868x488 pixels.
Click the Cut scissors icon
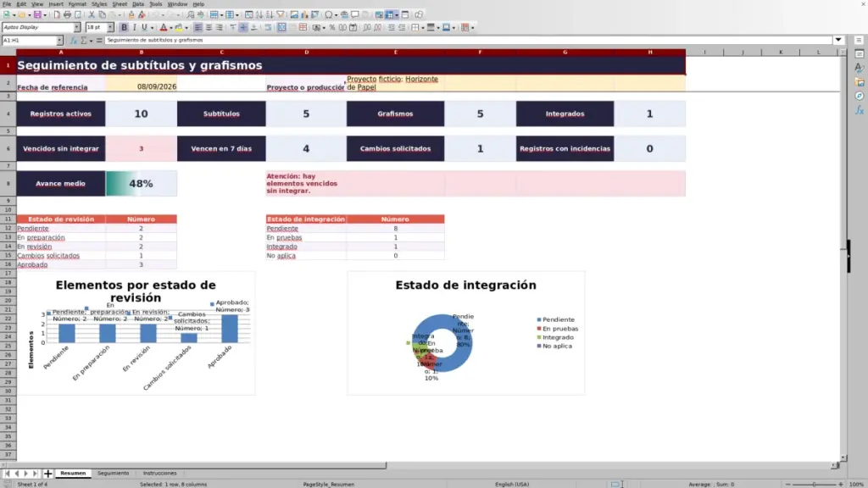pos(92,15)
